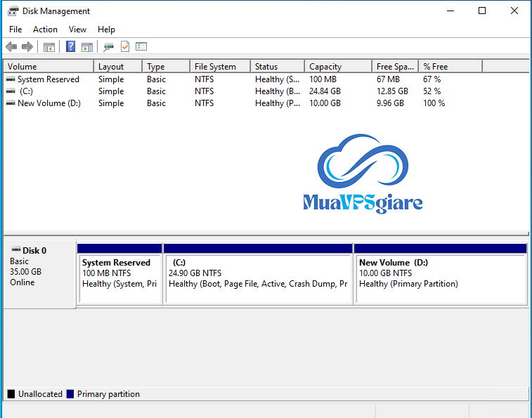Image resolution: width=532 pixels, height=418 pixels.
Task: Click the blue Primary partition legend swatch
Action: click(x=70, y=394)
